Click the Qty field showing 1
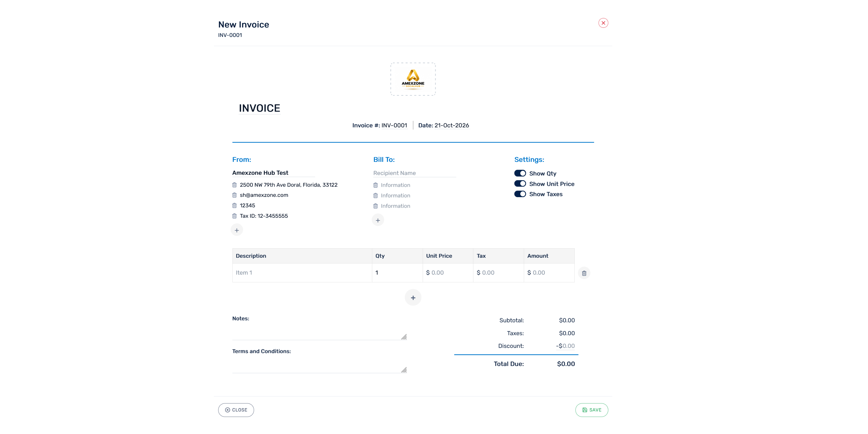The height and width of the screenshot is (434, 868). [397, 273]
